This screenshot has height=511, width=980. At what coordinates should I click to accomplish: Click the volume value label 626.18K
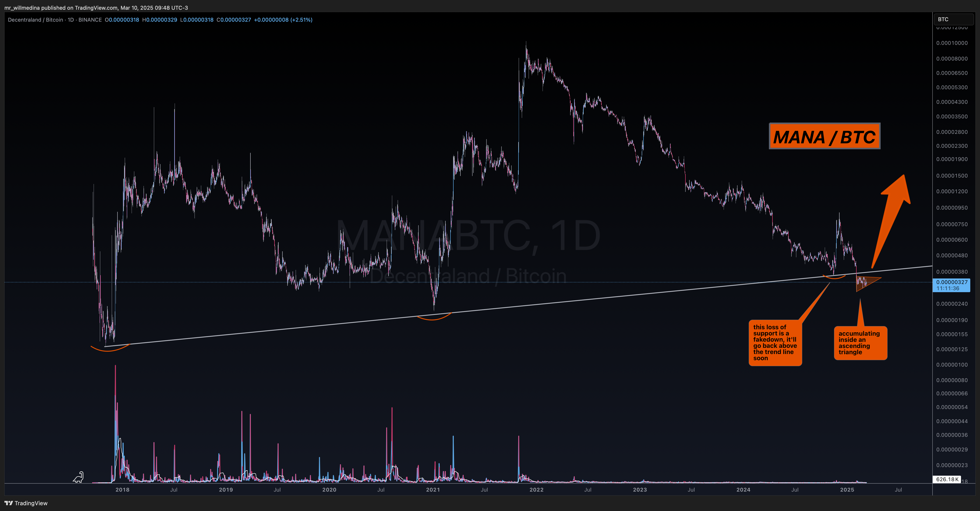click(947, 479)
